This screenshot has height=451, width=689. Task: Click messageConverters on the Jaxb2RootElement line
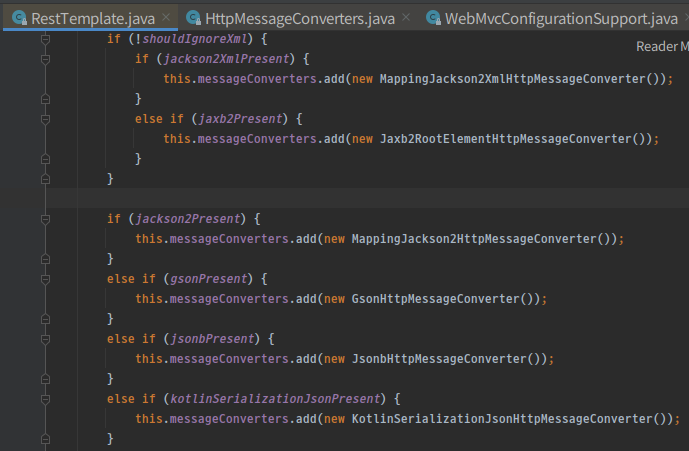click(x=257, y=139)
